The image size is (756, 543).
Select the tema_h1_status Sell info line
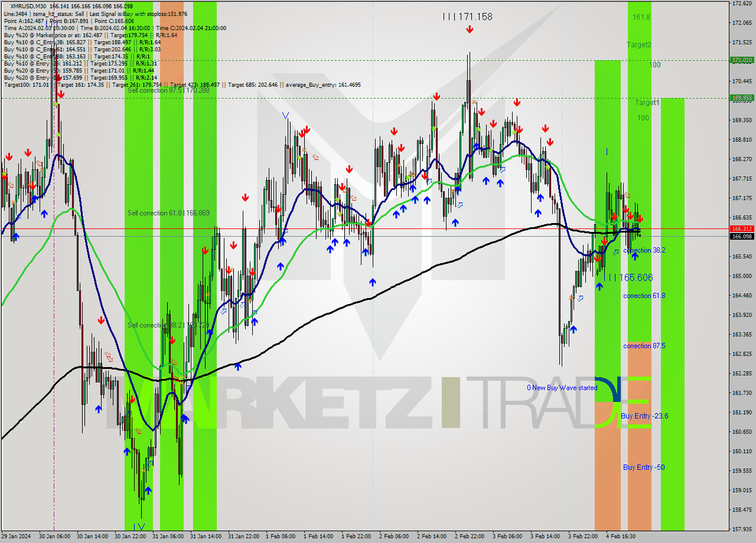(x=96, y=14)
